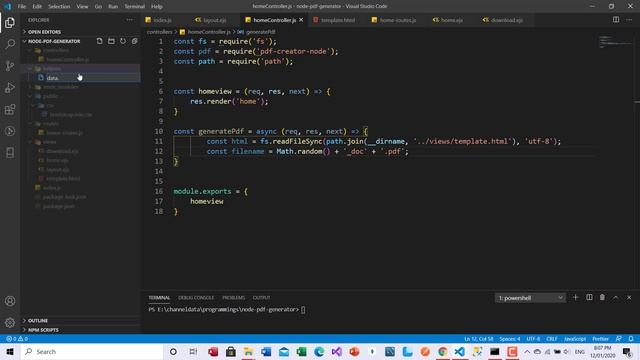Click the Windows taskbar search box
Viewport: 640px width, 360px height.
click(x=91, y=351)
